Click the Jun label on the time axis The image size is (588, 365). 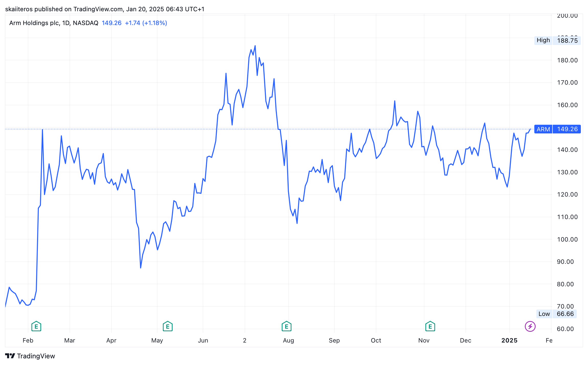(203, 340)
